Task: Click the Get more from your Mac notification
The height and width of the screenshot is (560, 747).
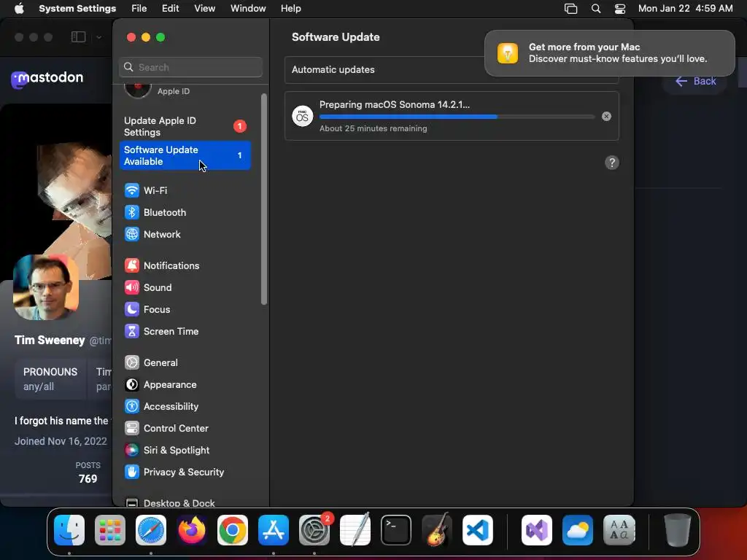Action: click(609, 52)
